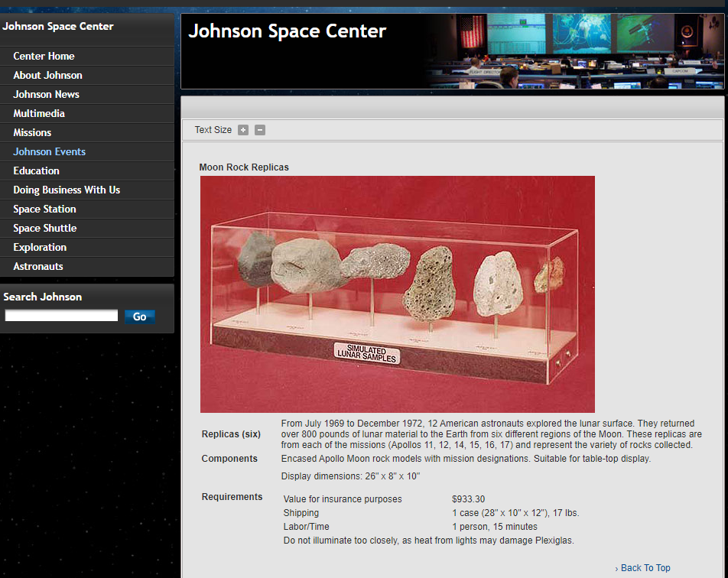Click the moon rock replicas photo

point(398,294)
